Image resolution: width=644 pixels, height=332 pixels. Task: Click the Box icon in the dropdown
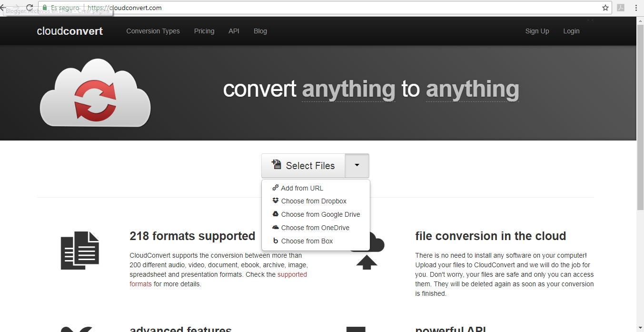tap(275, 241)
